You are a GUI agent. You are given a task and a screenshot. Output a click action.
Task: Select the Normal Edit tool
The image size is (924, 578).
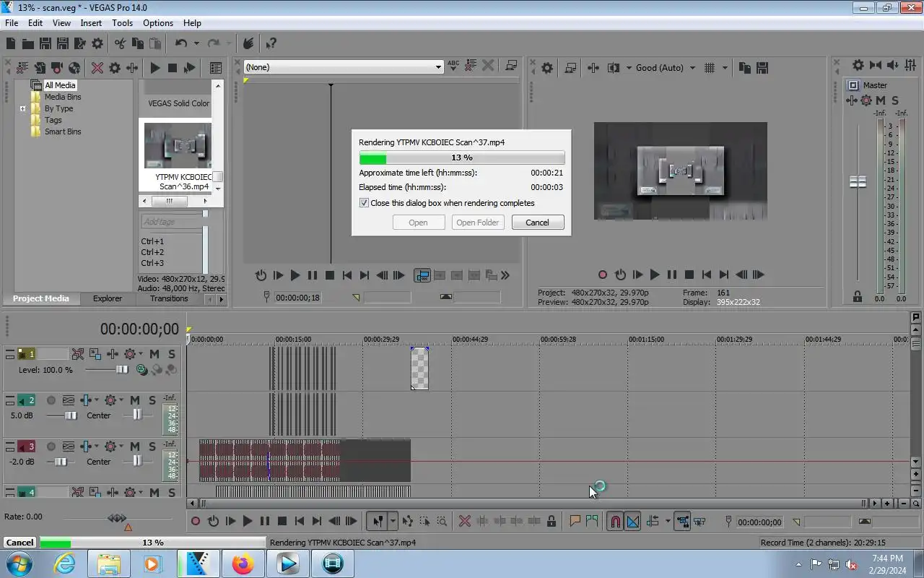377,521
